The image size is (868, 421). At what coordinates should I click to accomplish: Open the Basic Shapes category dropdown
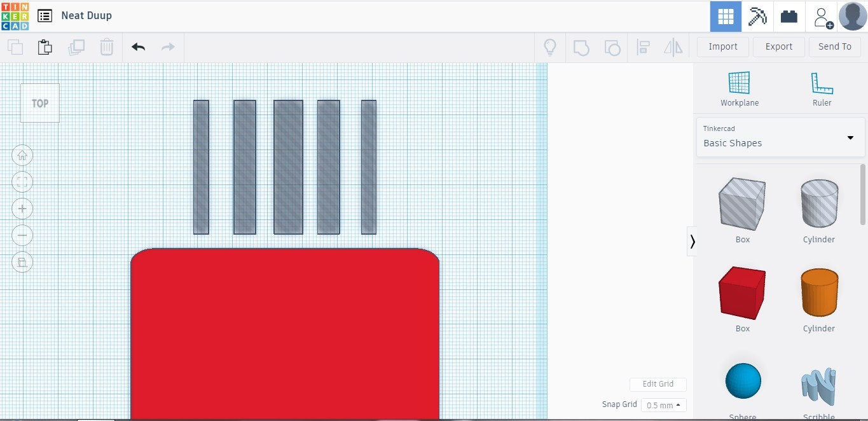pyautogui.click(x=780, y=137)
